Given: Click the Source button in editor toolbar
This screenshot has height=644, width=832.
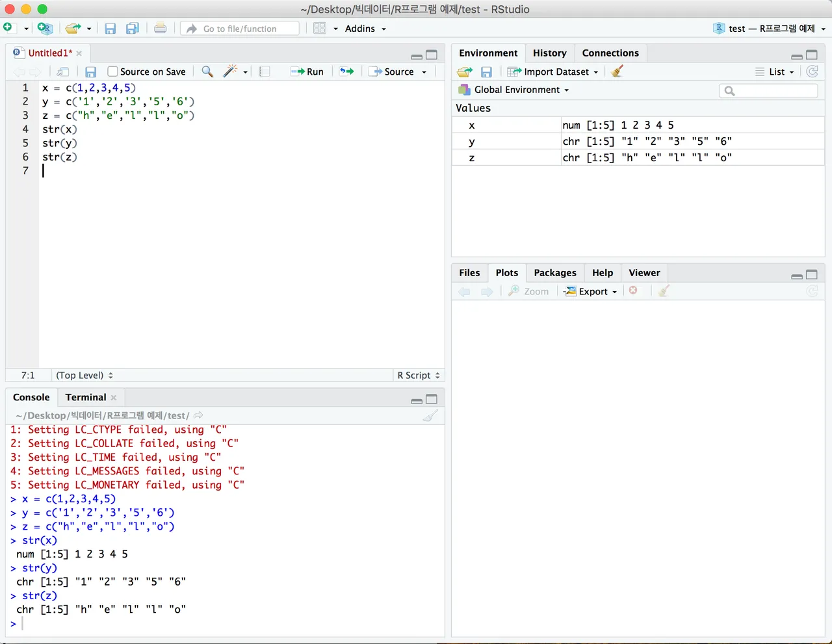Looking at the screenshot, I should (x=392, y=71).
